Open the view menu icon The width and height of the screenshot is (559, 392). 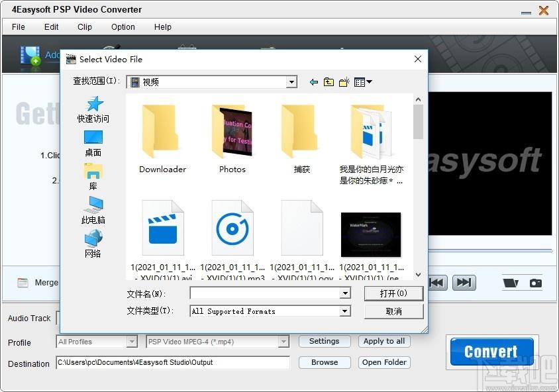click(x=363, y=82)
